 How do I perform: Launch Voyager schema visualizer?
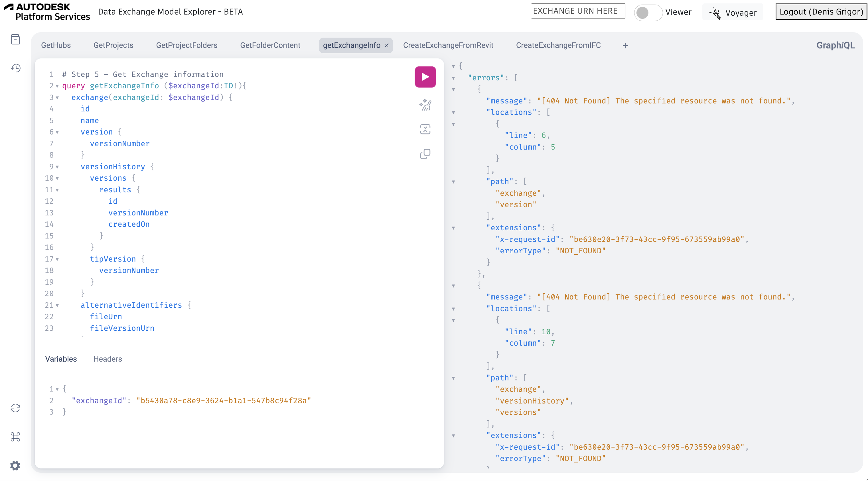pyautogui.click(x=733, y=13)
